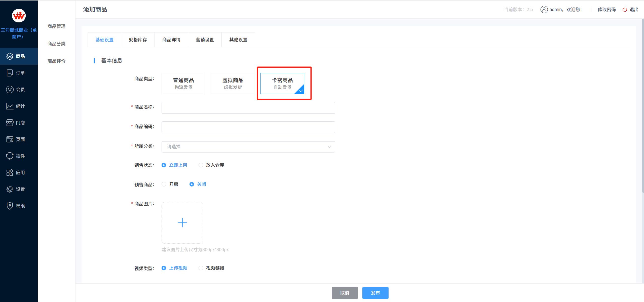This screenshot has height=302, width=644.
Task: Switch to the 规格库存 tab
Action: coord(138,40)
